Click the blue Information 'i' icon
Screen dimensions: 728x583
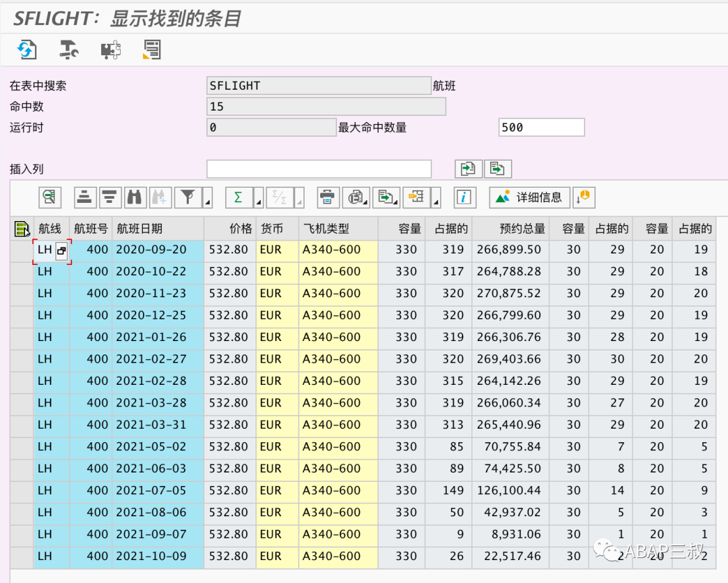pos(464,197)
